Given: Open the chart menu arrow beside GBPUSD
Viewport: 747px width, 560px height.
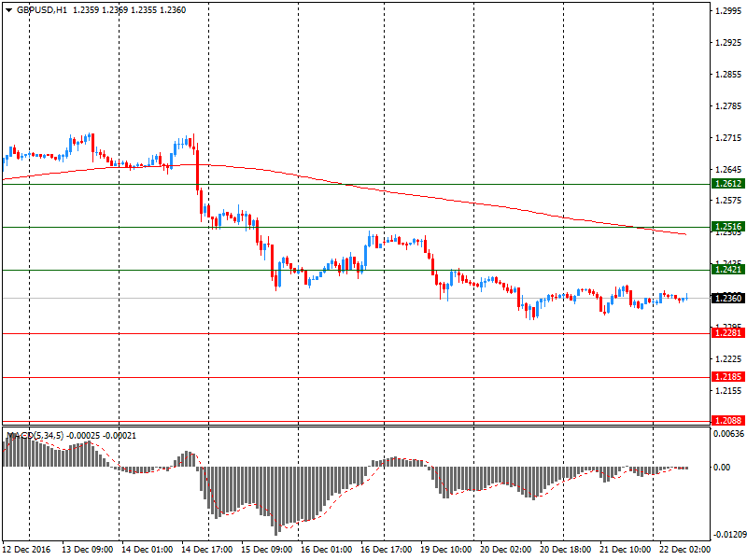Looking at the screenshot, I should point(8,10).
